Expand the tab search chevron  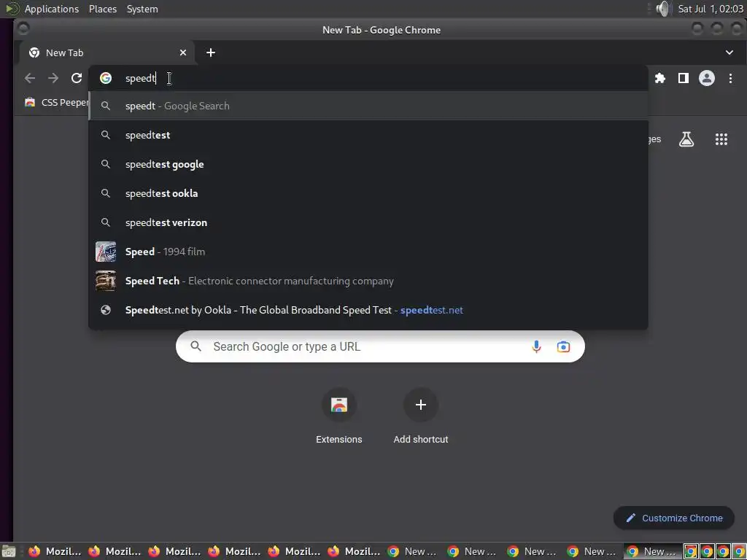click(x=729, y=52)
